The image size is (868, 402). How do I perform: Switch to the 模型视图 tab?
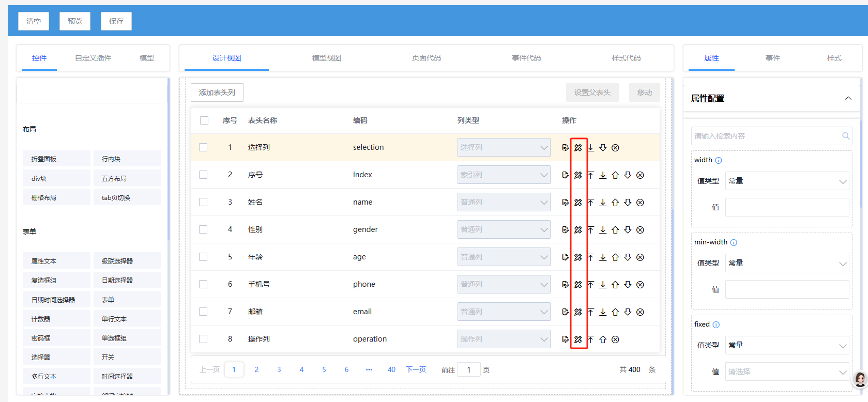pyautogui.click(x=326, y=58)
